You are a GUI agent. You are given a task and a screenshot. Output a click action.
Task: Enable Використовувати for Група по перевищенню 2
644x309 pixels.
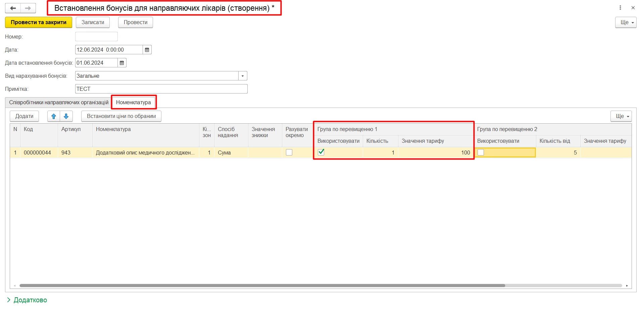click(x=481, y=152)
